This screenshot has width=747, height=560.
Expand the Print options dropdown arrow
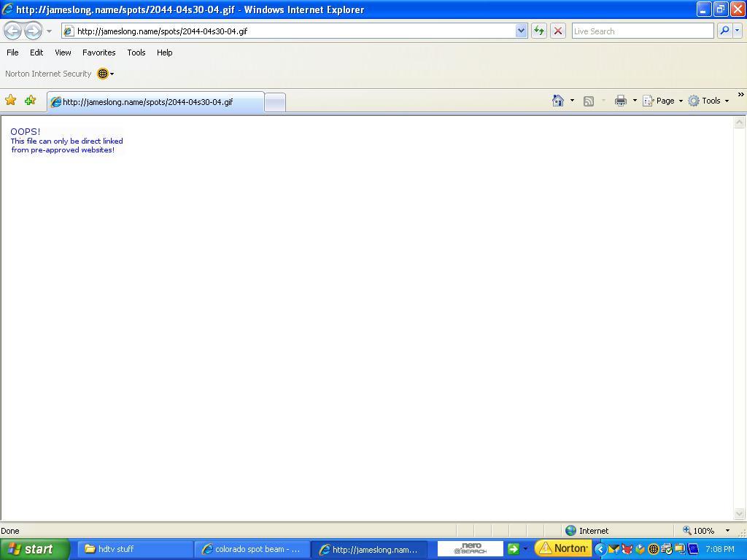[x=635, y=101]
